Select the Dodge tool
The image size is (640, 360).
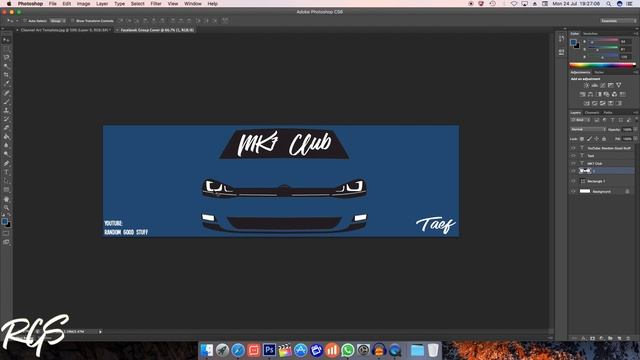(6, 154)
